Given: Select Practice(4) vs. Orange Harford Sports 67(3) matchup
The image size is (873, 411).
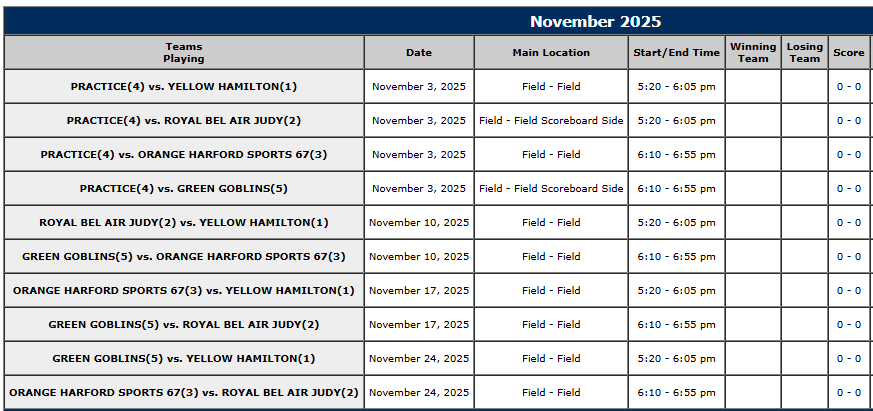Looking at the screenshot, I should [184, 155].
